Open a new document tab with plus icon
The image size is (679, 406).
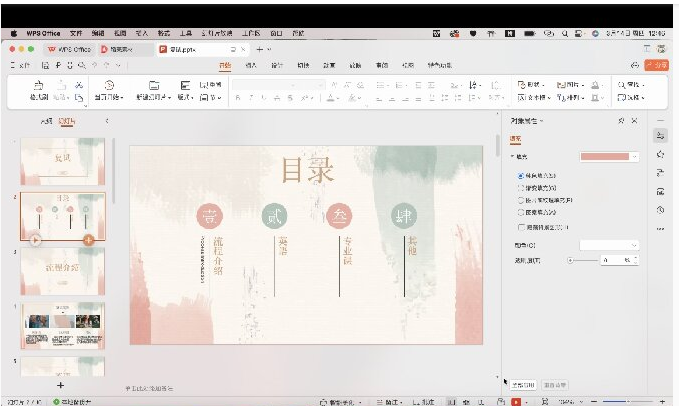click(258, 48)
